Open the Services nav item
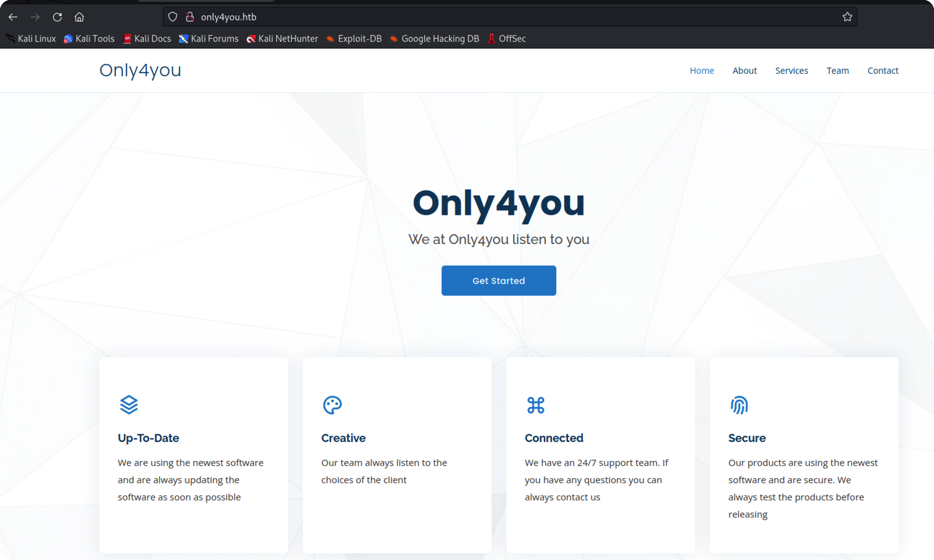Image resolution: width=934 pixels, height=560 pixels. (791, 71)
